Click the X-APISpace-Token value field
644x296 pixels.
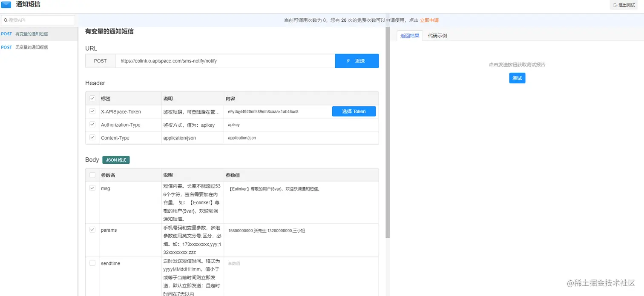tap(278, 111)
